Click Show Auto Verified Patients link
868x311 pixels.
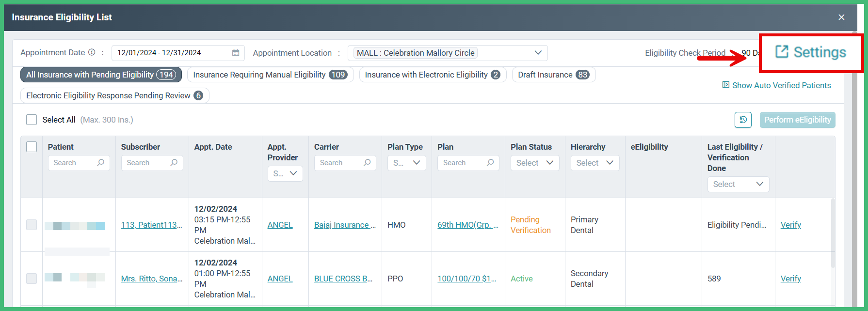tap(782, 85)
